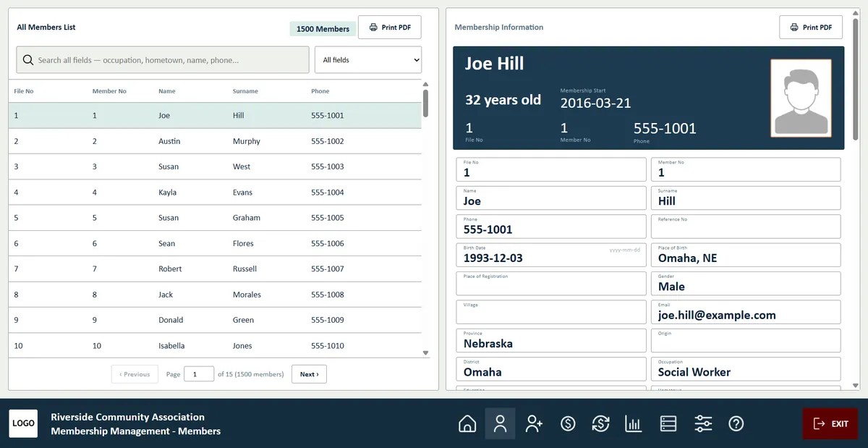Click the Place of Birth field
Screen dimensions: 868x448
coord(746,255)
